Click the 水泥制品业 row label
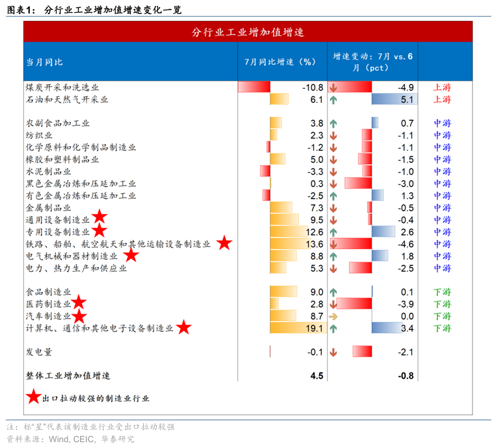496x448 pixels. click(49, 171)
